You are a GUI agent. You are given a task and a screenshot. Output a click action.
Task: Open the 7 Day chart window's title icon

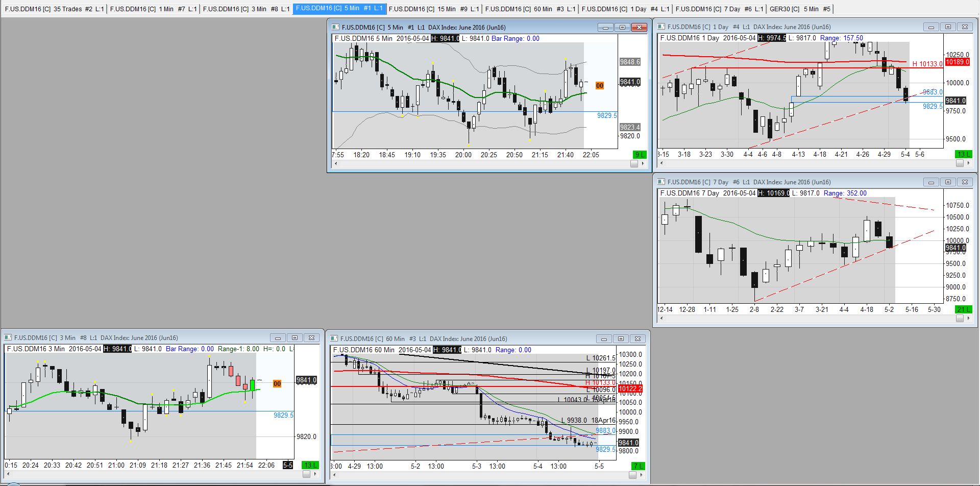point(661,182)
